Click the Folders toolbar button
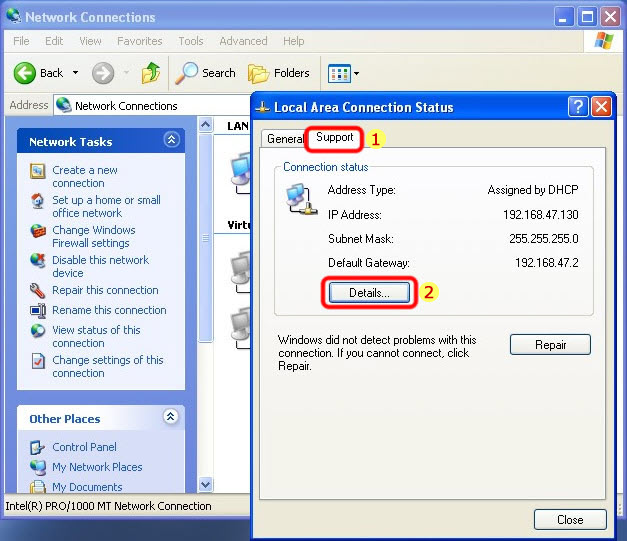 [279, 73]
